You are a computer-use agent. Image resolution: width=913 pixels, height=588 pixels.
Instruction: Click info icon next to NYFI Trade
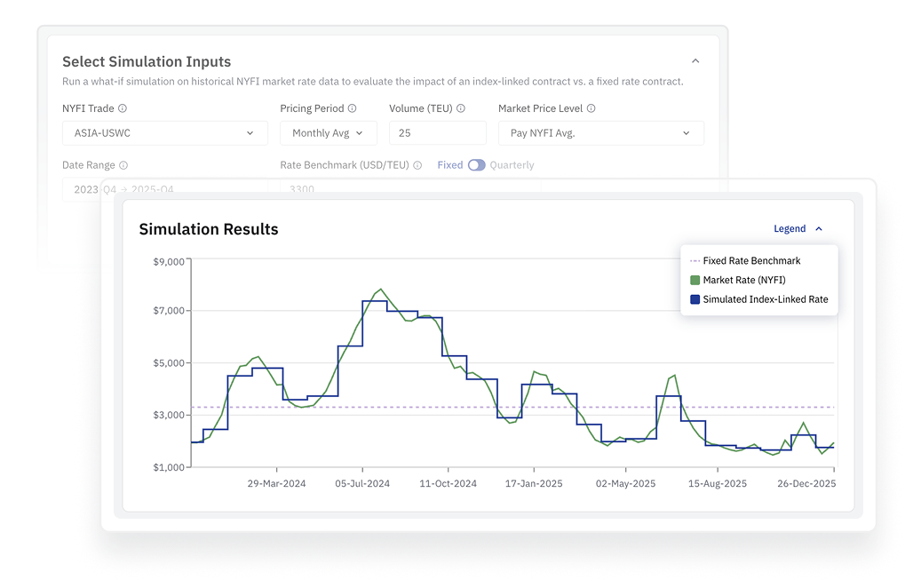[123, 108]
